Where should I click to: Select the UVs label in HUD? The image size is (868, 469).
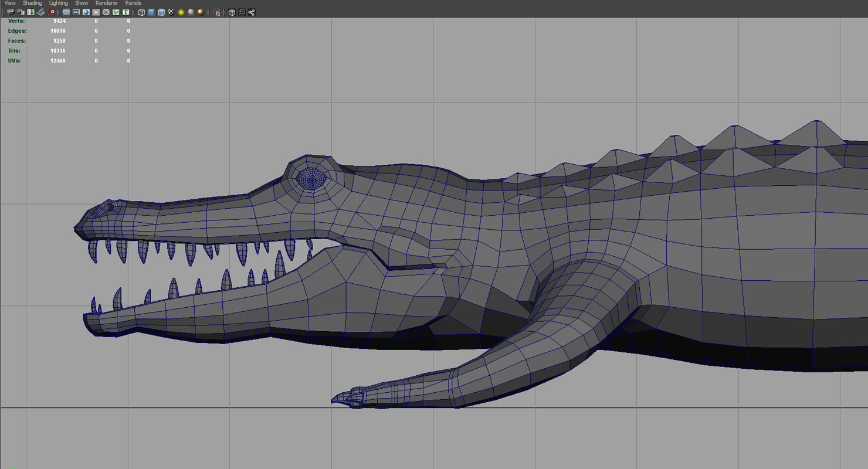(x=14, y=61)
